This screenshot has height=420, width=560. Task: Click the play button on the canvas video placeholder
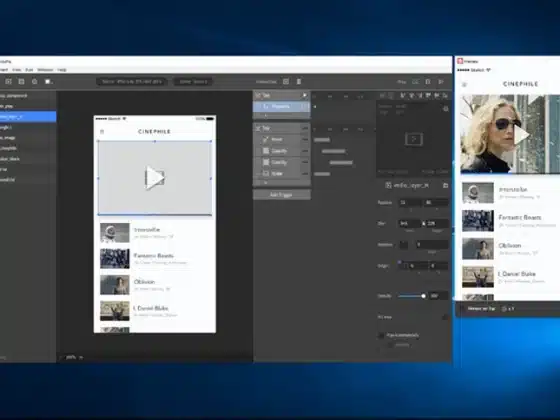click(155, 178)
